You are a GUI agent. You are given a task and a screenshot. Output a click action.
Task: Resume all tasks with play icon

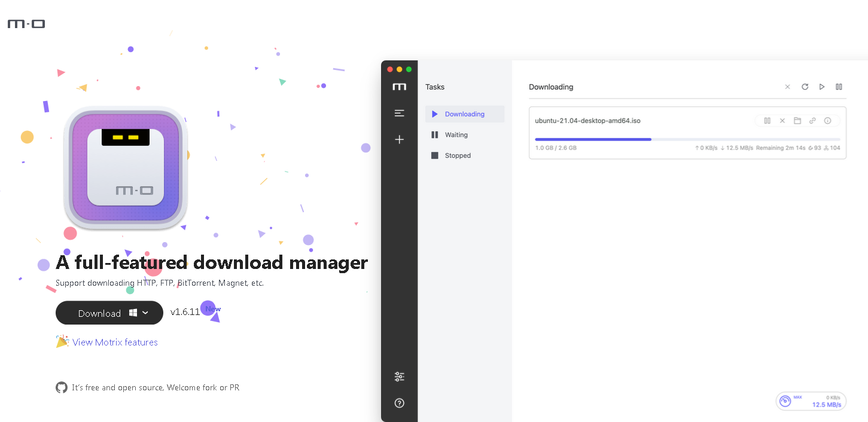[x=822, y=87]
